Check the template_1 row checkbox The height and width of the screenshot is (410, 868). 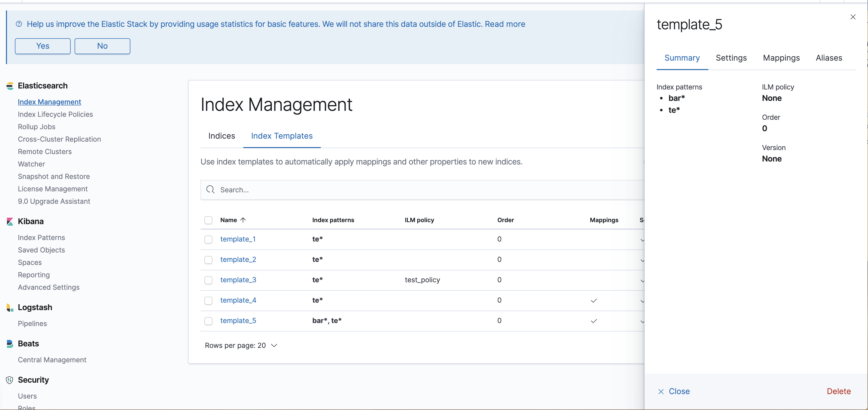click(209, 239)
